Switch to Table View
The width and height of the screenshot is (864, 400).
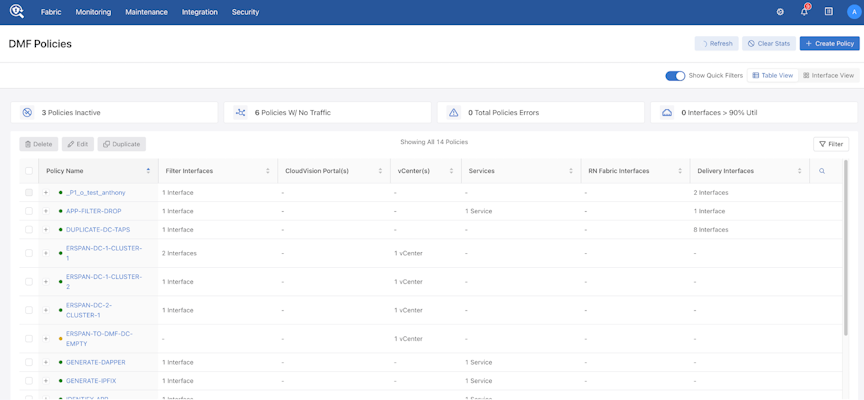[773, 75]
